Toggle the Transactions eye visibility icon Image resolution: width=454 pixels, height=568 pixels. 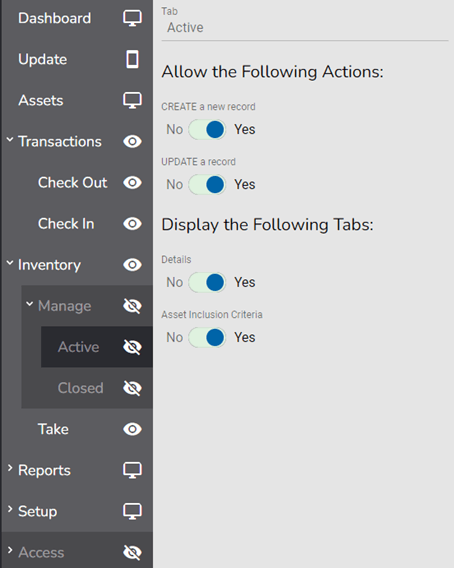pos(132,141)
